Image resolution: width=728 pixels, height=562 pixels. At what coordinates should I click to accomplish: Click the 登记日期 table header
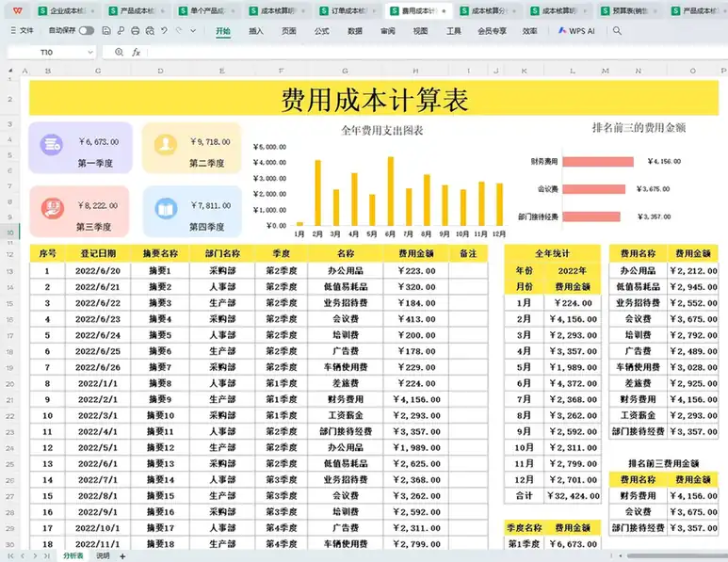click(x=98, y=253)
